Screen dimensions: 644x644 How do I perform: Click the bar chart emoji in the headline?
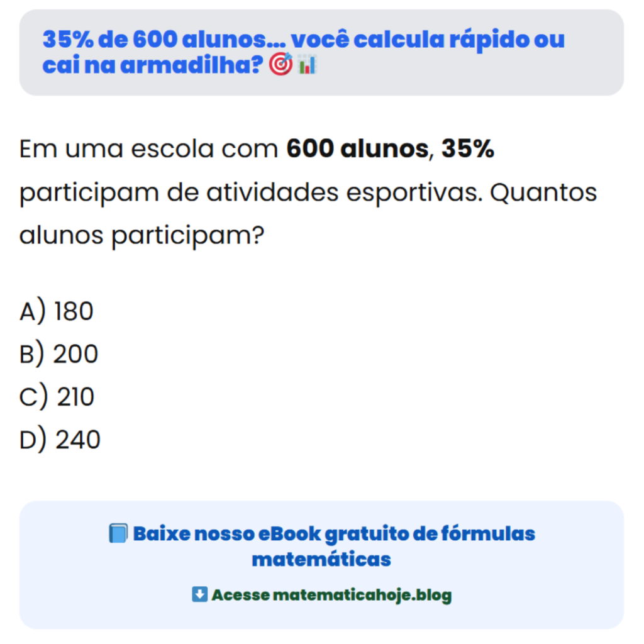coord(306,64)
